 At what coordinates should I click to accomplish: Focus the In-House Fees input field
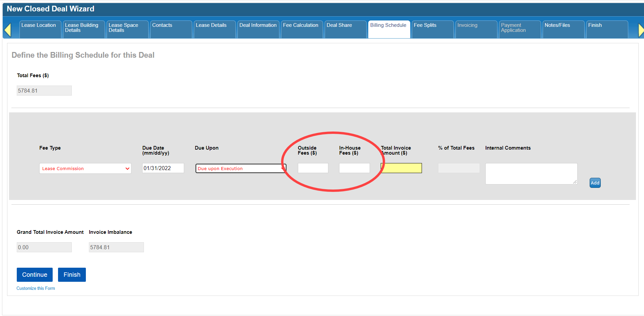coord(354,168)
